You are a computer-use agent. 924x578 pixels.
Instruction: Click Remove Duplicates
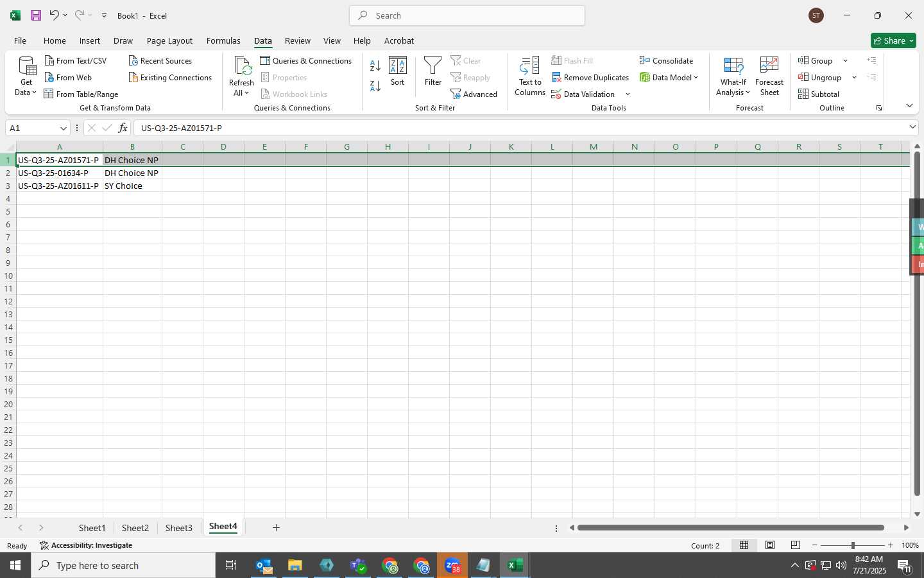pos(590,77)
